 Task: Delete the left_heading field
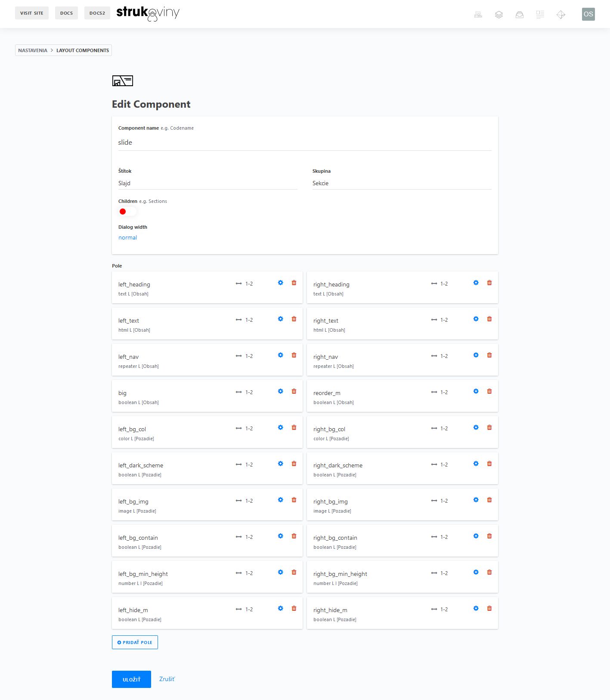pyautogui.click(x=294, y=283)
